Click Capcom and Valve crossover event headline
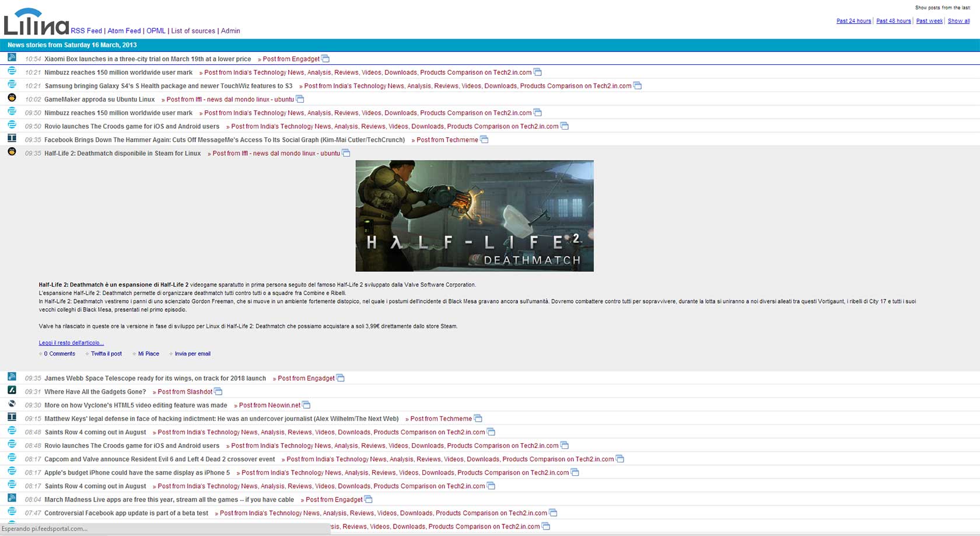Screen dimensions: 980x536 click(160, 460)
